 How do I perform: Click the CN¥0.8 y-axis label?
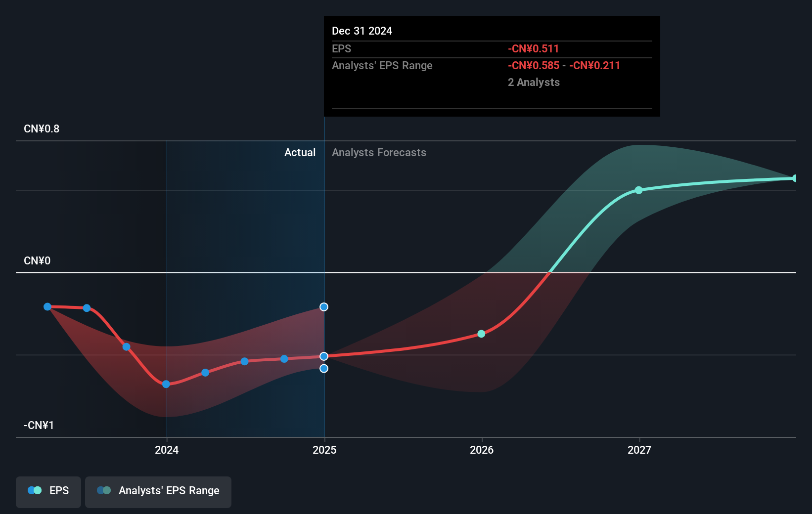pos(42,129)
